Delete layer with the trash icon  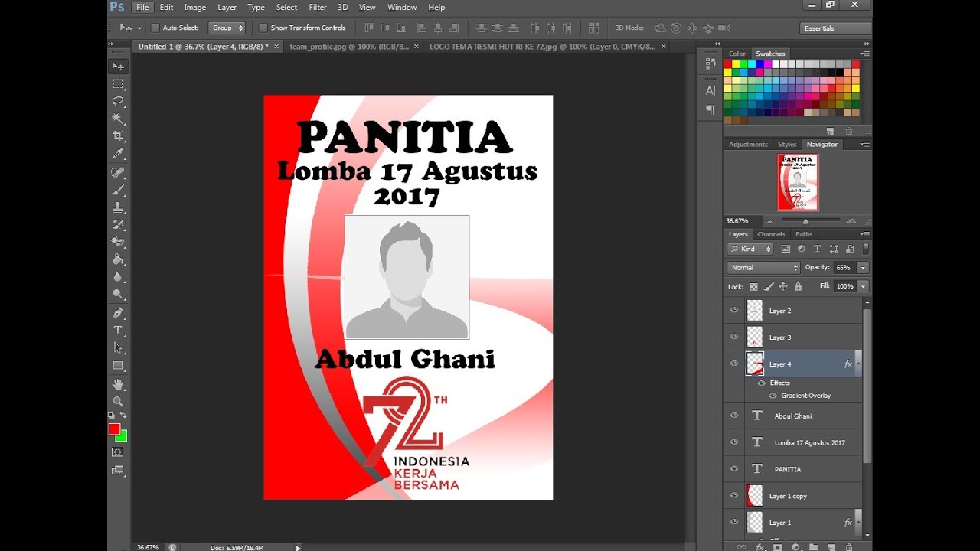(848, 547)
